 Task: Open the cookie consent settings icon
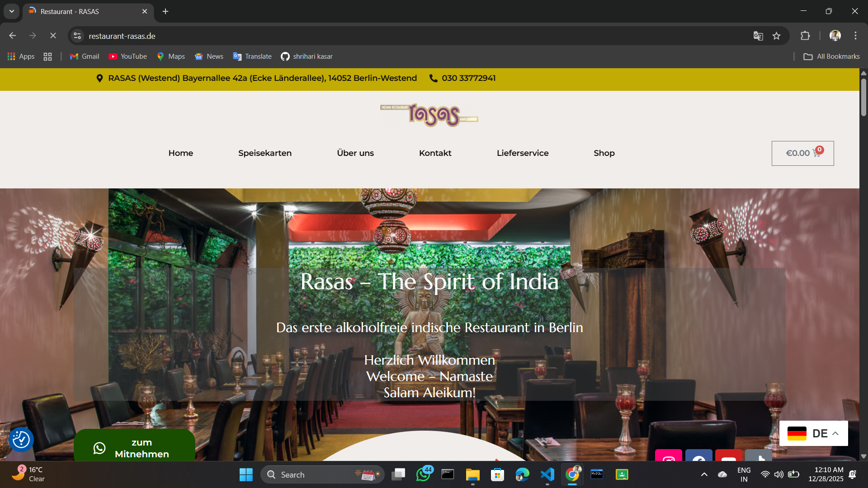(x=21, y=439)
